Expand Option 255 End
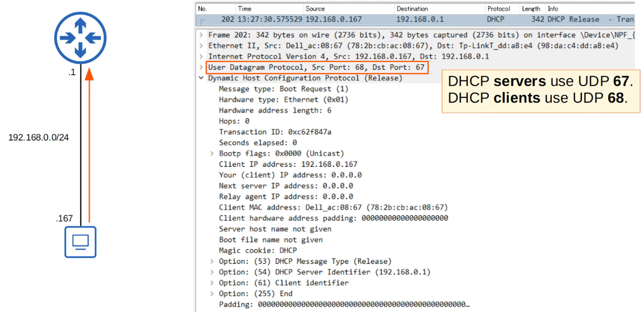Image resolution: width=644 pixels, height=312 pixels. point(212,294)
